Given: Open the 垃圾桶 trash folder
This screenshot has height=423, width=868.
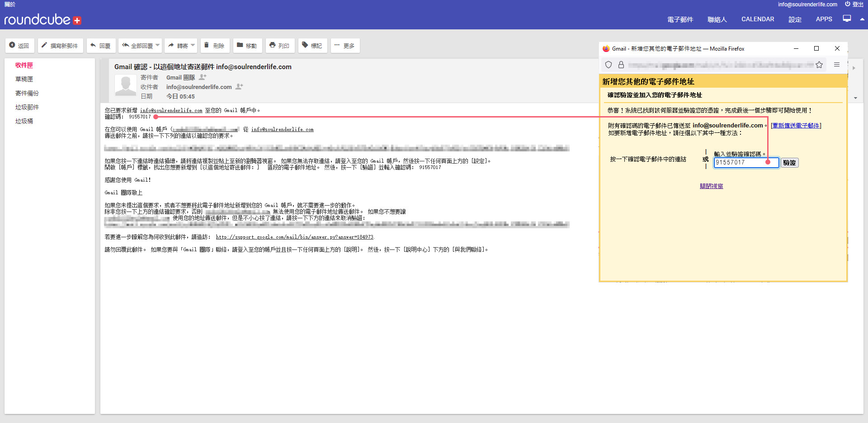Looking at the screenshot, I should pyautogui.click(x=24, y=121).
